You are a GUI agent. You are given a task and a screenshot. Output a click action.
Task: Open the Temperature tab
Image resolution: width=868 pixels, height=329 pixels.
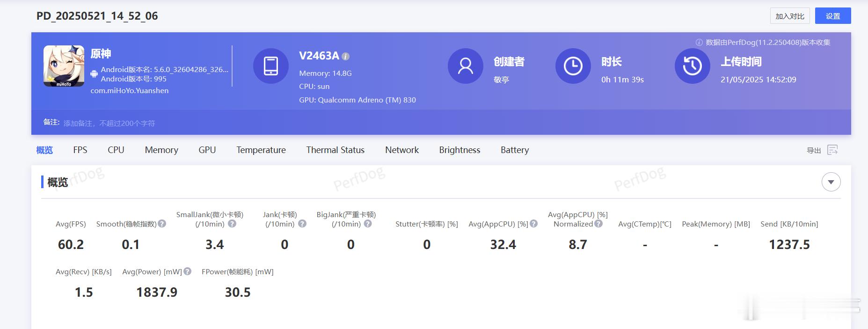261,150
